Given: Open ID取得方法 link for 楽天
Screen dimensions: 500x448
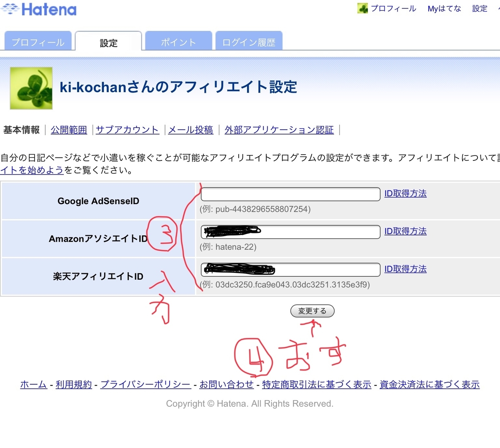Looking at the screenshot, I should pos(405,269).
